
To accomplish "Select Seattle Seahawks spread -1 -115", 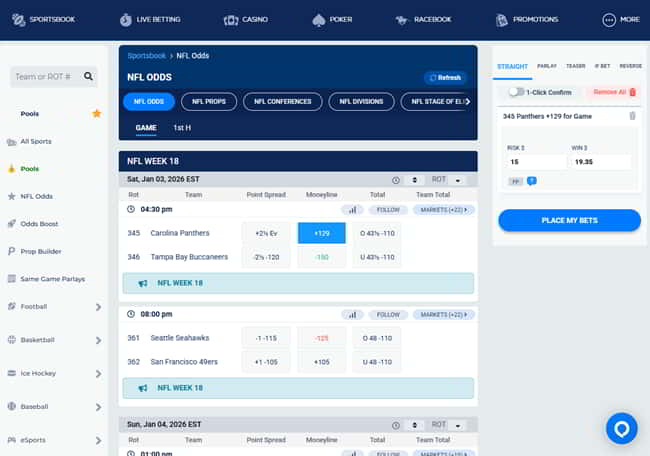I will click(x=266, y=338).
